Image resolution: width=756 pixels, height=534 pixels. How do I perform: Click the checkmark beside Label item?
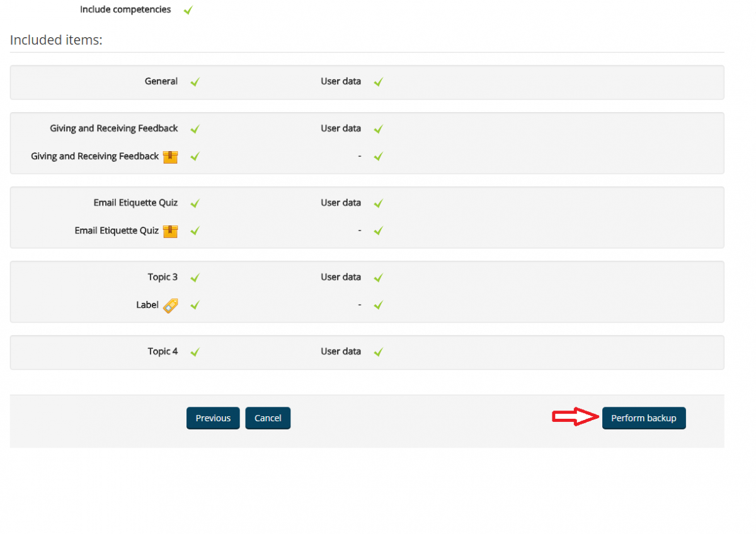pyautogui.click(x=195, y=305)
